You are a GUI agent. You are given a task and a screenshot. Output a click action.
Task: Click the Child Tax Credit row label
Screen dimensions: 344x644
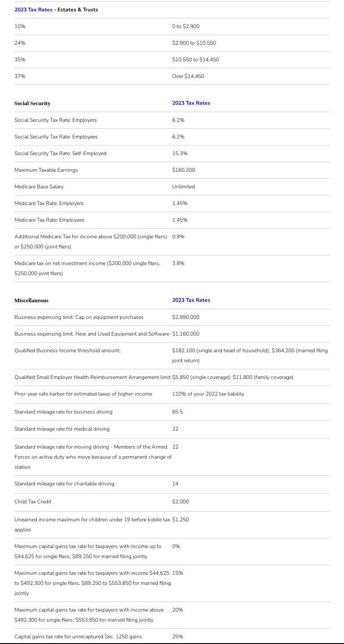[33, 502]
